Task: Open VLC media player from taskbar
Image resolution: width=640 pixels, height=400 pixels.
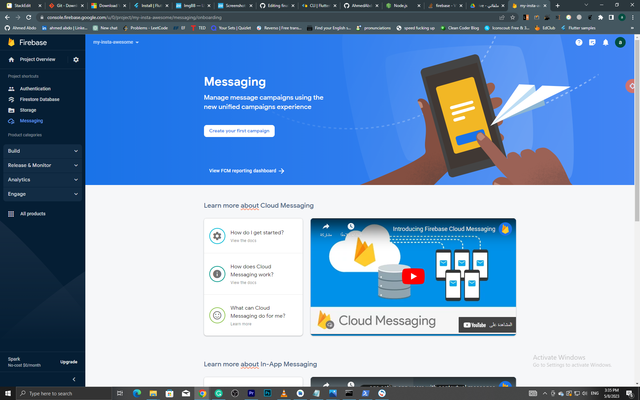Action: tap(284, 393)
